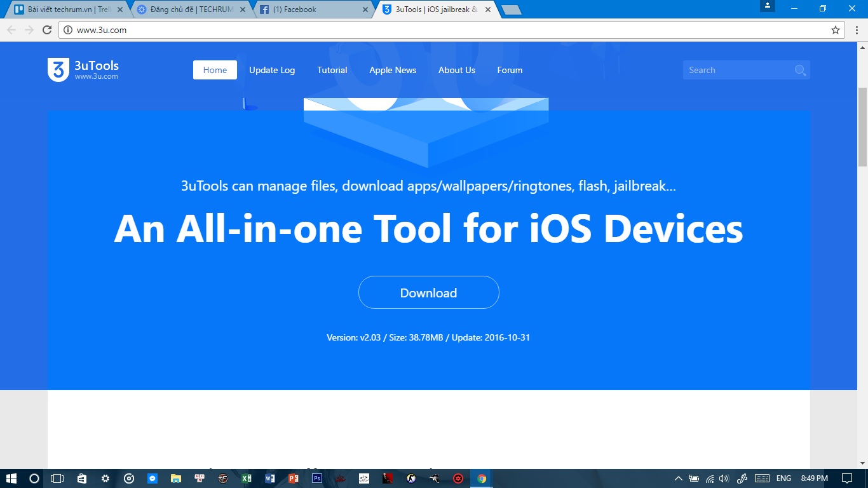
Task: Open File Explorer from the taskbar
Action: (x=176, y=478)
